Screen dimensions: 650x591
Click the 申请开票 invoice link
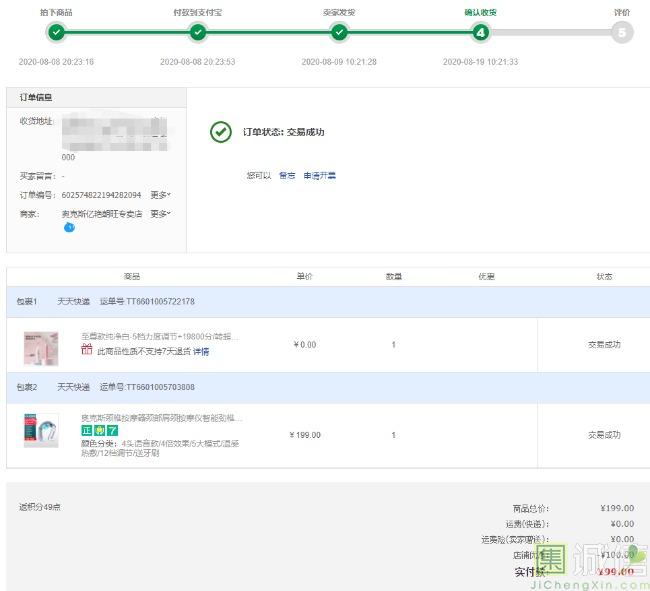[x=320, y=176]
